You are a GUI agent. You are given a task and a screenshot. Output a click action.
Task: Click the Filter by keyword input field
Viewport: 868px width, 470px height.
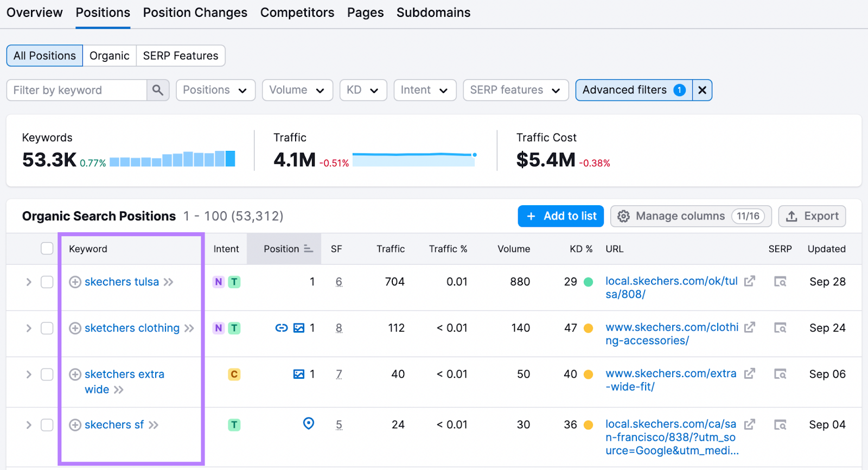(x=76, y=90)
